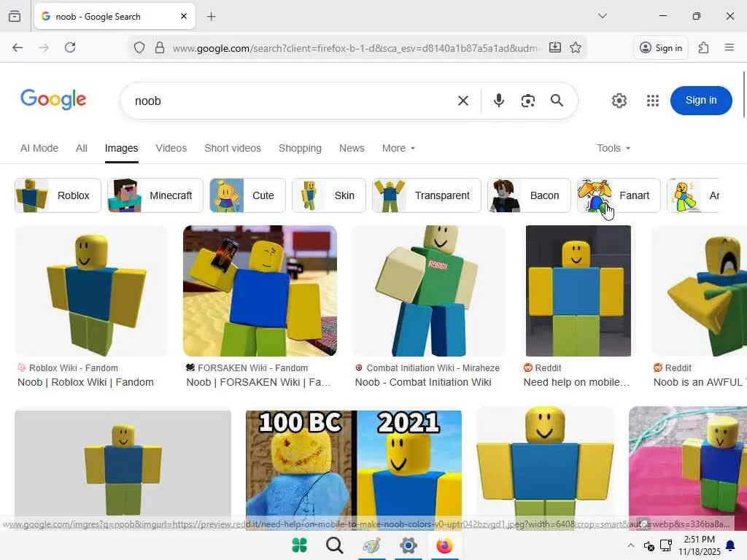Open a new browser tab

pyautogui.click(x=212, y=17)
